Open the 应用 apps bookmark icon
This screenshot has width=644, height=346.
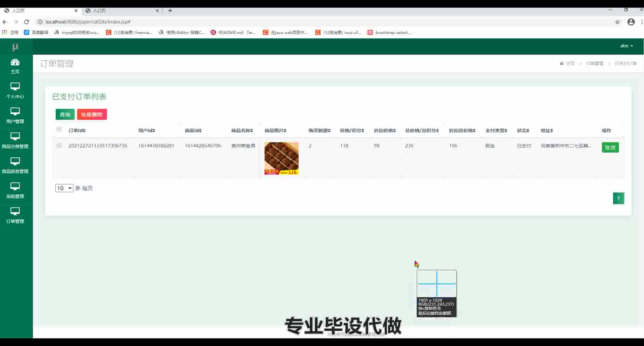point(10,32)
